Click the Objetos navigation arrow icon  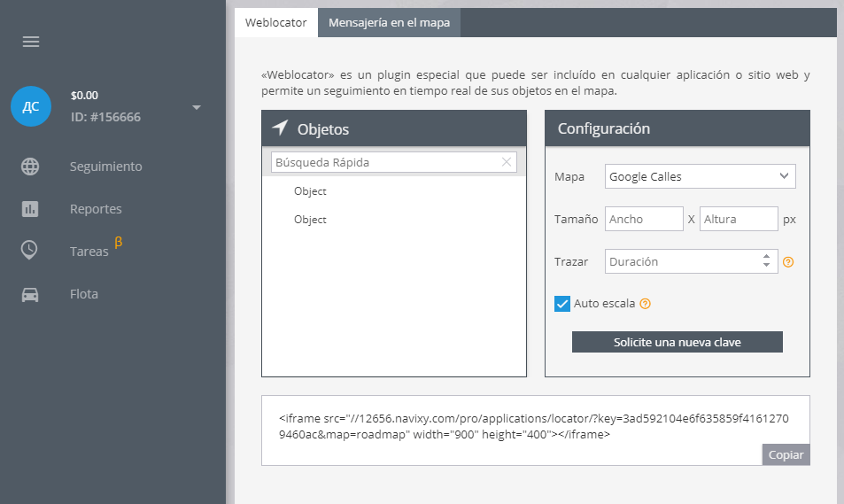coord(280,128)
